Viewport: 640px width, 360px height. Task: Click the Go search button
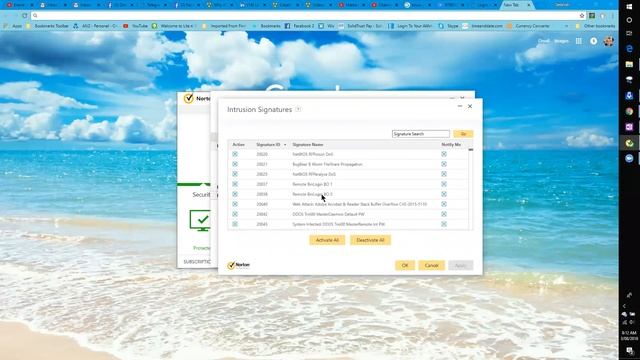[x=463, y=134]
